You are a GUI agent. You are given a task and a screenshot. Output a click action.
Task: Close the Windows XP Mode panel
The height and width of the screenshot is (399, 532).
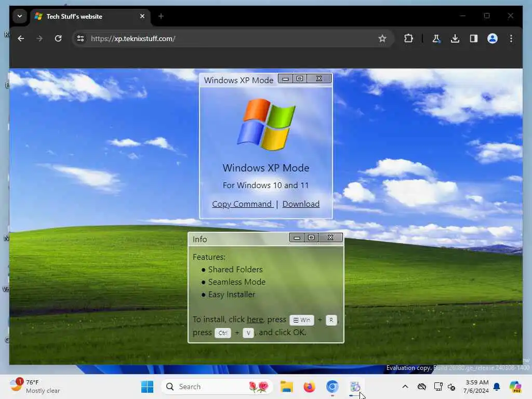point(319,79)
